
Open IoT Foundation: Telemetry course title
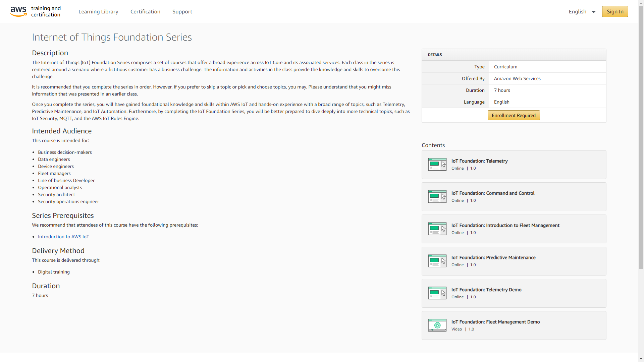tap(479, 161)
